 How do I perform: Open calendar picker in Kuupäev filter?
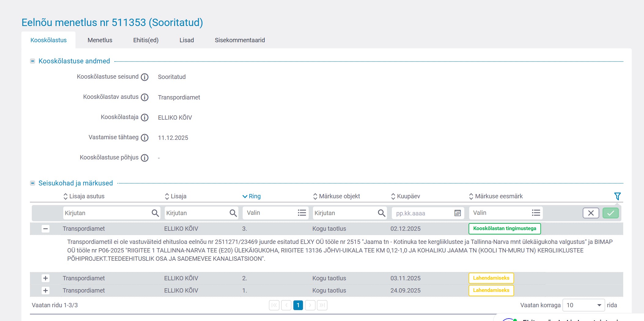tap(457, 213)
